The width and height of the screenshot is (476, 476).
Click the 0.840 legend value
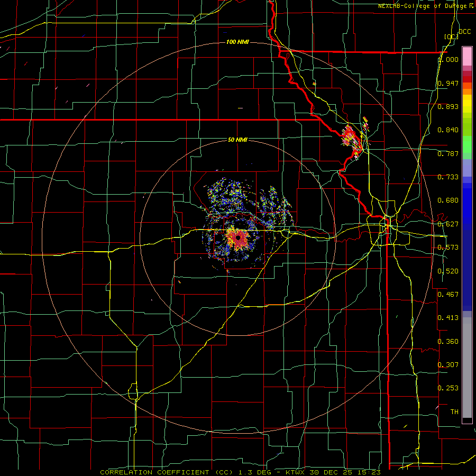coord(448,130)
